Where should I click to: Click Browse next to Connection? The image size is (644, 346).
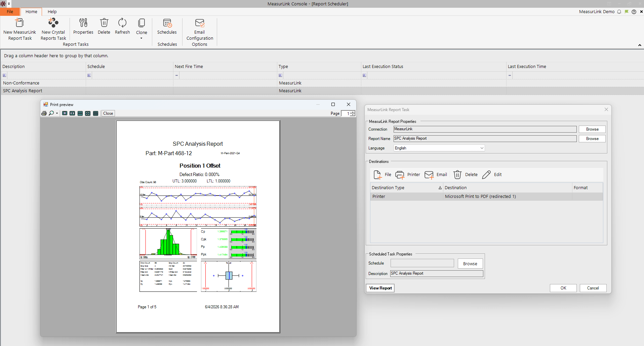click(x=592, y=129)
